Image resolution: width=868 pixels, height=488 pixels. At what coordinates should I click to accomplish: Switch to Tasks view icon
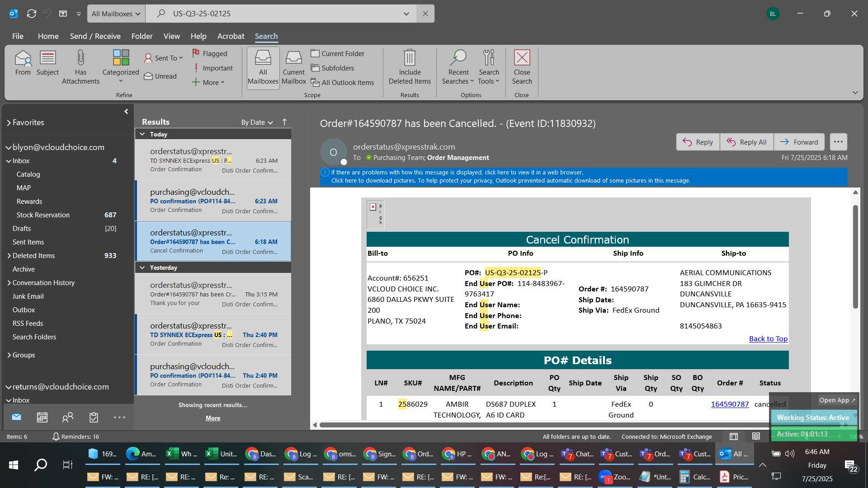coord(94,417)
